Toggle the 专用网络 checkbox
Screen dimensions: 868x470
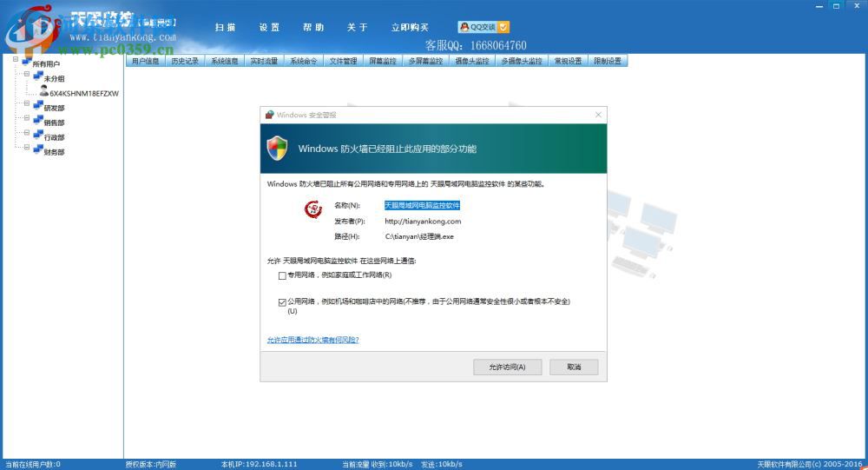tap(282, 275)
